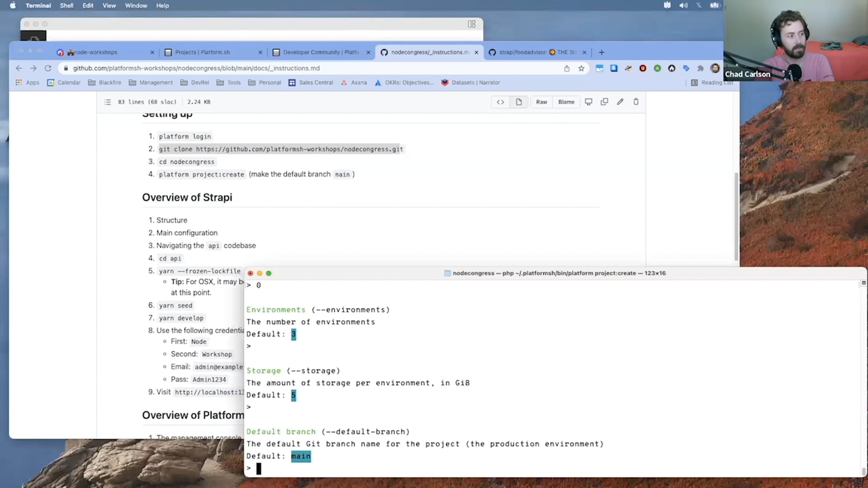Screen dimensions: 868x488
Task: Toggle the rendered file view button
Action: 519,102
